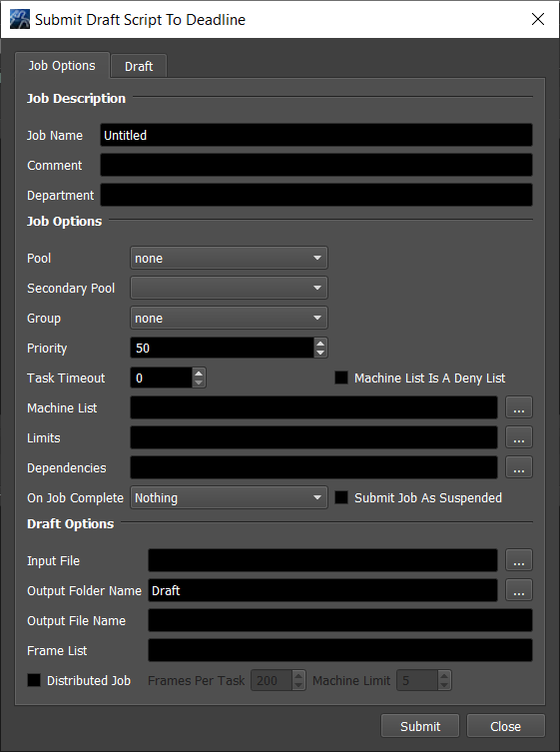The image size is (560, 752).
Task: Click the Input File text field
Action: click(322, 560)
